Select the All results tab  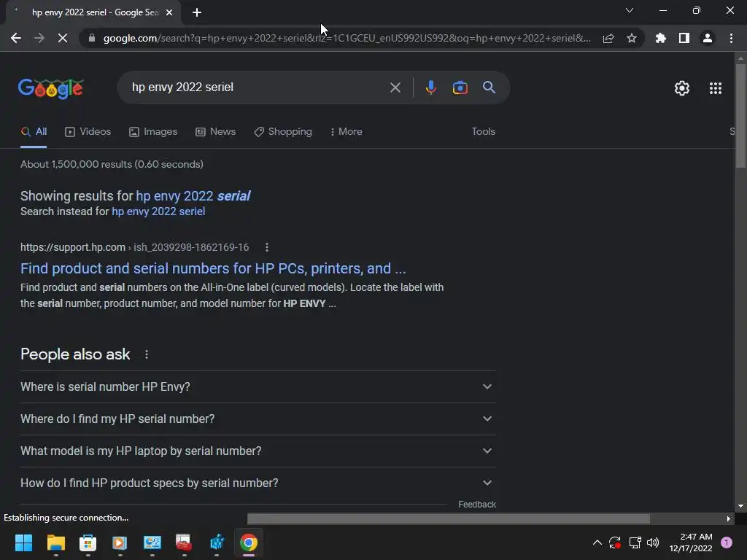coord(34,131)
